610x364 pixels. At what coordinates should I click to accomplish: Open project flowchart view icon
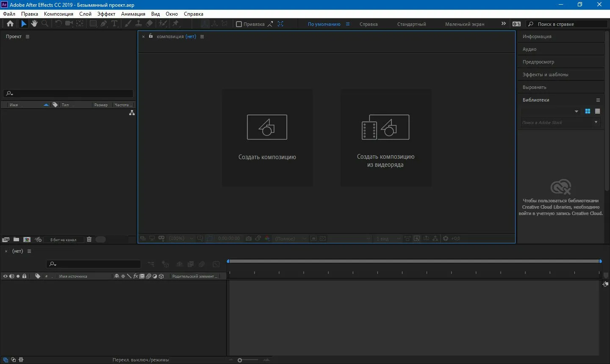point(132,113)
